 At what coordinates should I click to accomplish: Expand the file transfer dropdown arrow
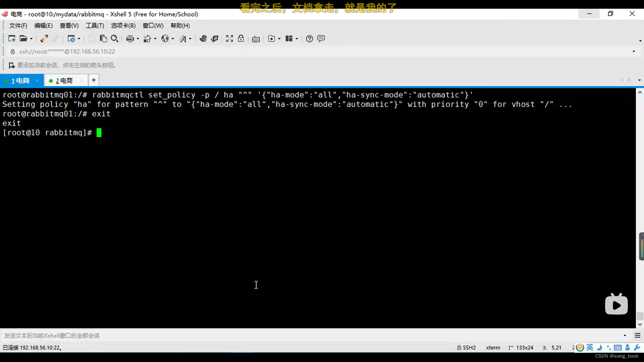click(155, 39)
